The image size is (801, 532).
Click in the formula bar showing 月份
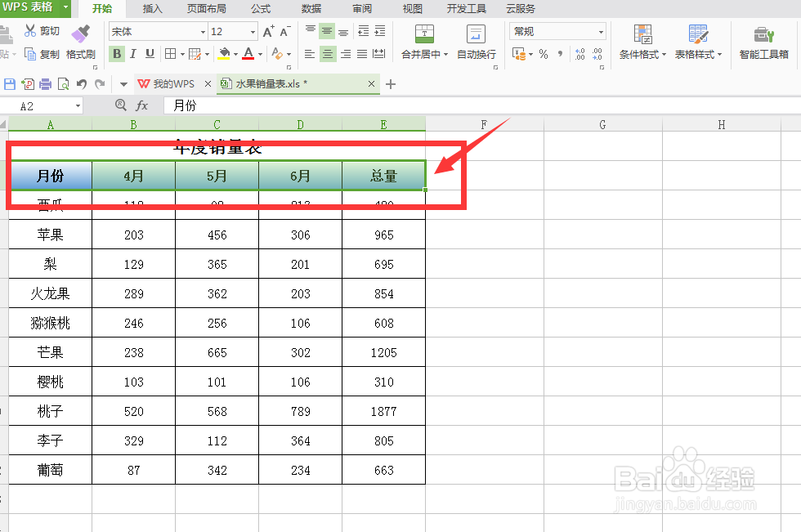tap(481, 105)
